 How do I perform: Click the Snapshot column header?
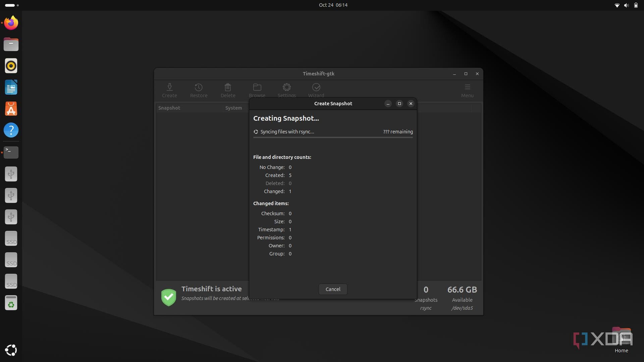pyautogui.click(x=169, y=108)
